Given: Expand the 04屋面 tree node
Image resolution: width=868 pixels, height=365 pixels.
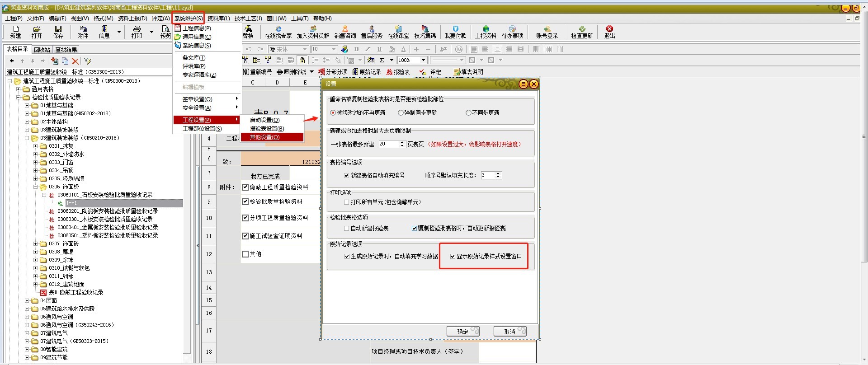Looking at the screenshot, I should point(27,301).
